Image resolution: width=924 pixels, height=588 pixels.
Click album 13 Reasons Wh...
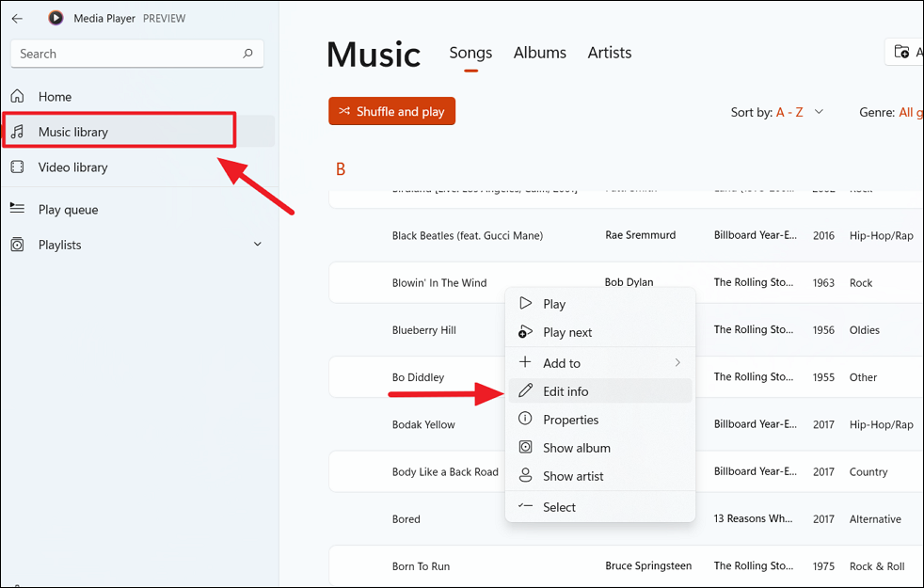click(x=753, y=518)
